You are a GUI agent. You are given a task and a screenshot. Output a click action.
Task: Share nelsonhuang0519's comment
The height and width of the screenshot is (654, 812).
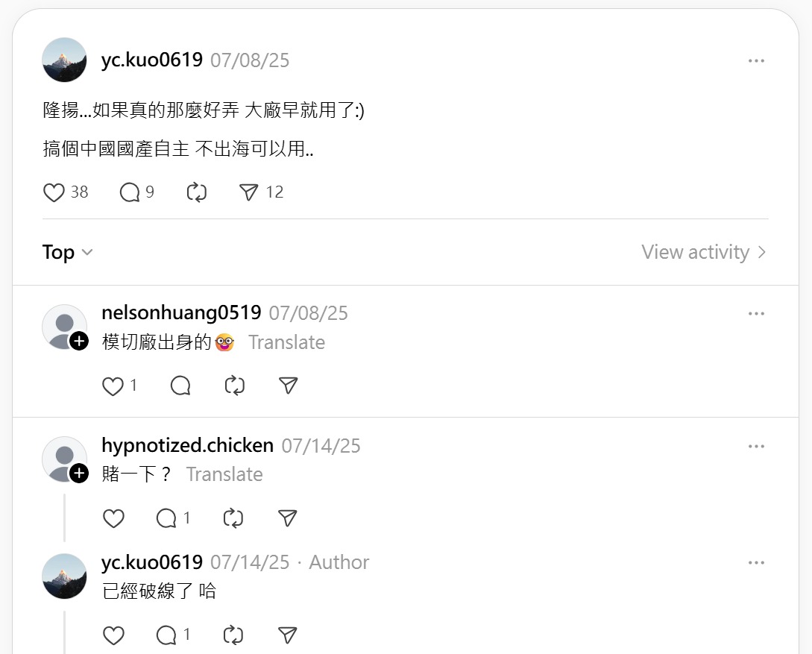pos(288,386)
